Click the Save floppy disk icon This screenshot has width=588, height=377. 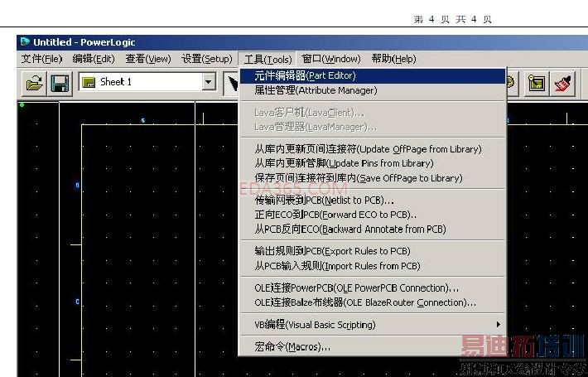coord(60,84)
